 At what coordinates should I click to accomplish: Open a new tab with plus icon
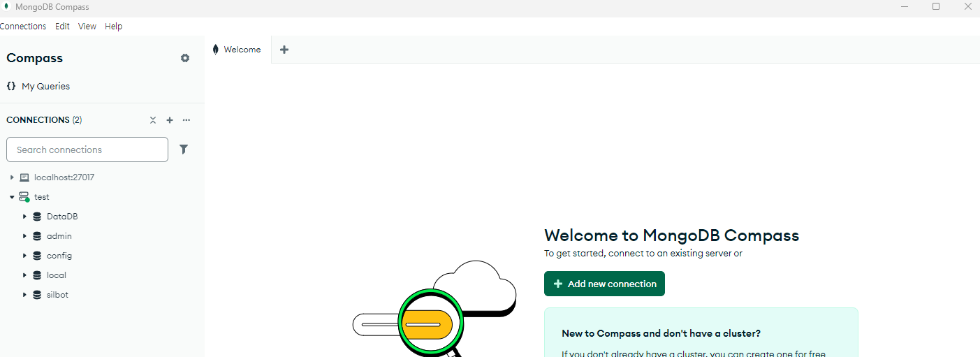tap(284, 50)
